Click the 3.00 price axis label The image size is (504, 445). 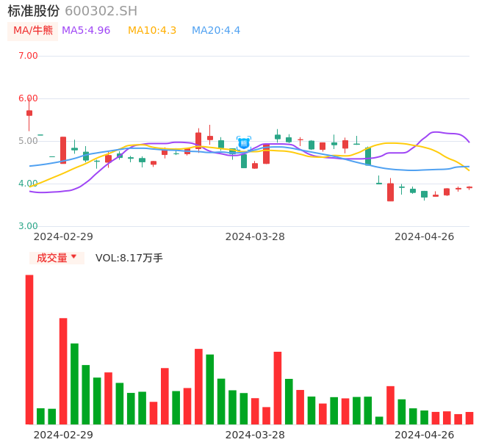coord(28,226)
